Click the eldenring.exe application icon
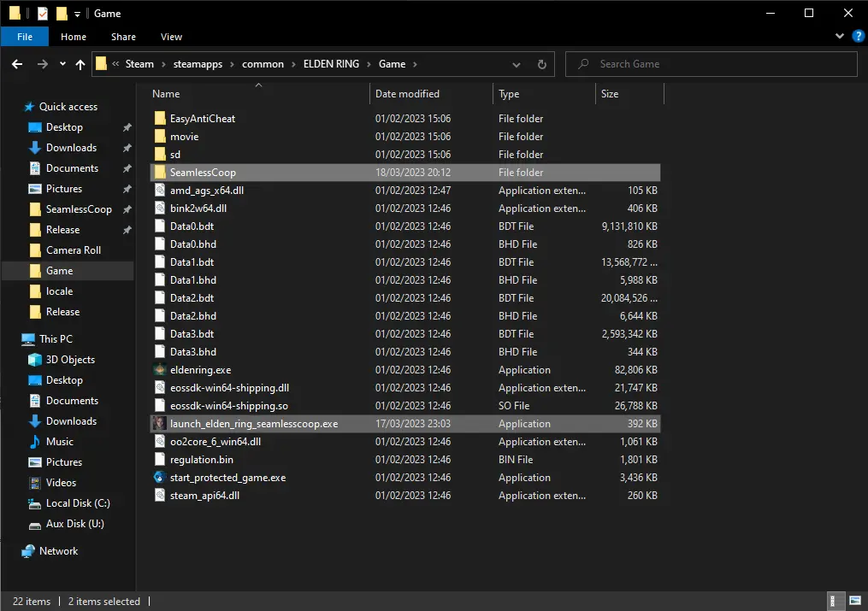This screenshot has width=868, height=611. coord(160,370)
